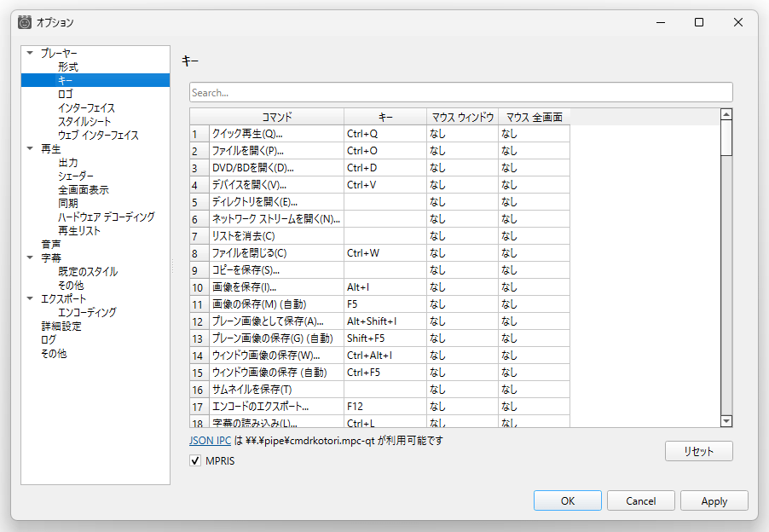Open the 音声 settings page
The width and height of the screenshot is (769, 532).
(x=51, y=244)
